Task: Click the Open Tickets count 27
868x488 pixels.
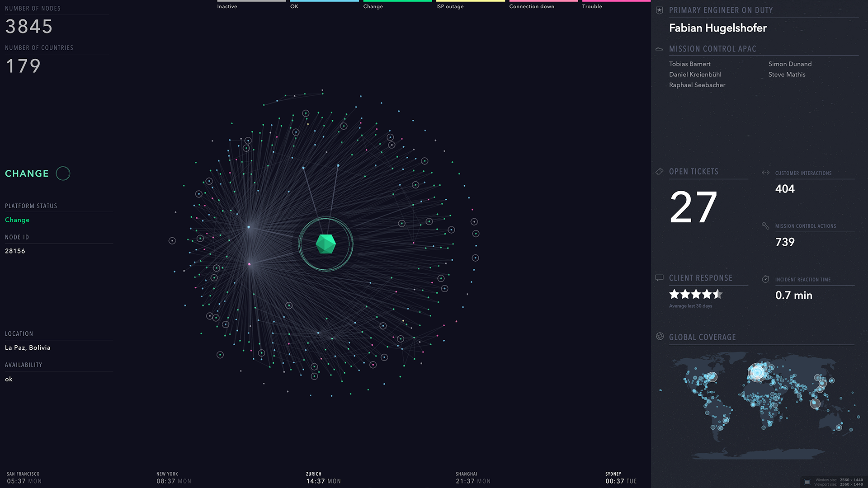Action: (x=693, y=207)
